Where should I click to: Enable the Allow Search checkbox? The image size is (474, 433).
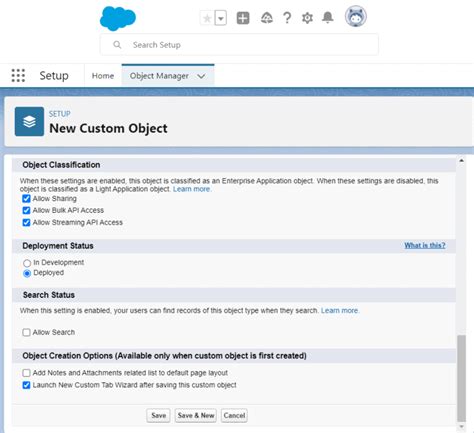[26, 332]
